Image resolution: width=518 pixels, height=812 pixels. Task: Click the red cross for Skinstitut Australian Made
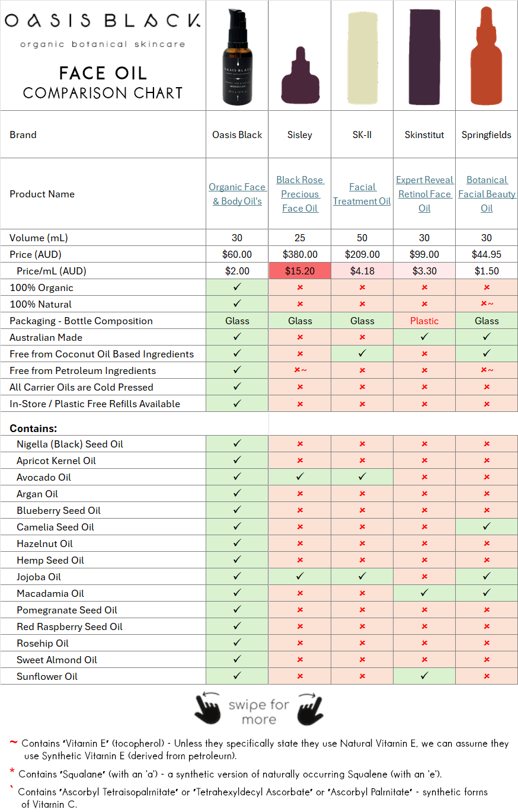[424, 337]
